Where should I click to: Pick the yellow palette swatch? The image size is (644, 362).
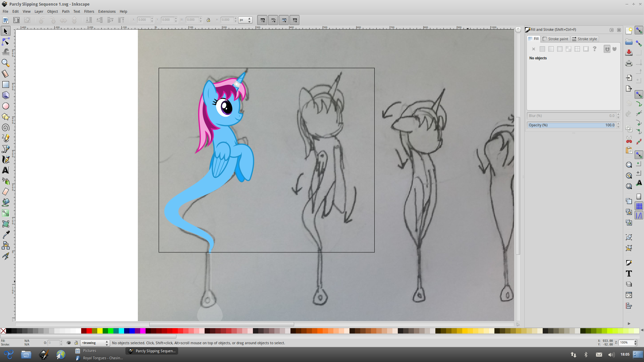pyautogui.click(x=100, y=331)
